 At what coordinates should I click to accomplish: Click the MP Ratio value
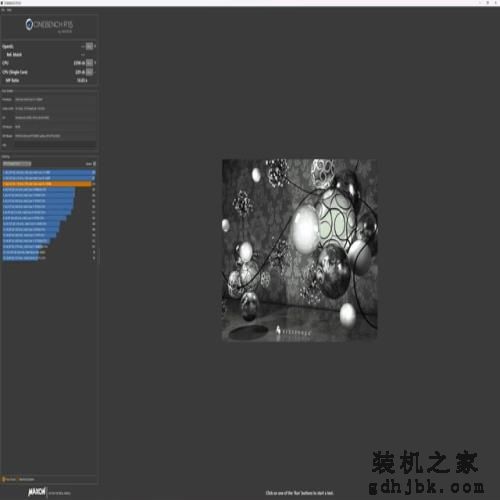(x=82, y=80)
